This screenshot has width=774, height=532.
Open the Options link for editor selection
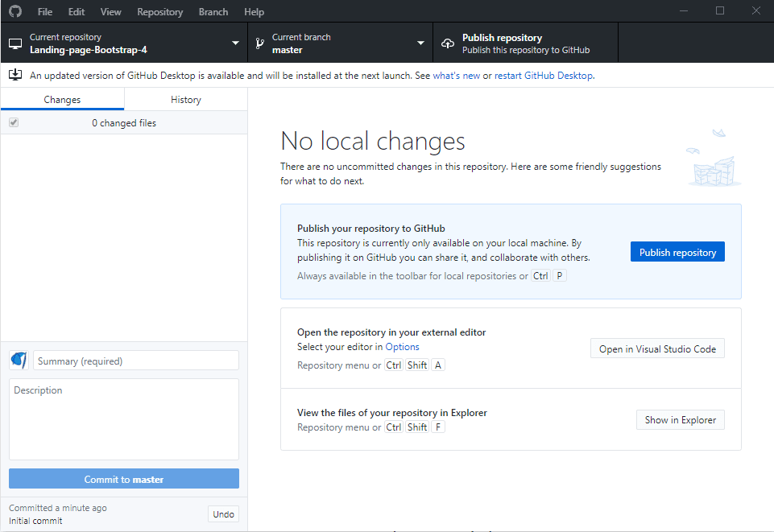coord(402,347)
